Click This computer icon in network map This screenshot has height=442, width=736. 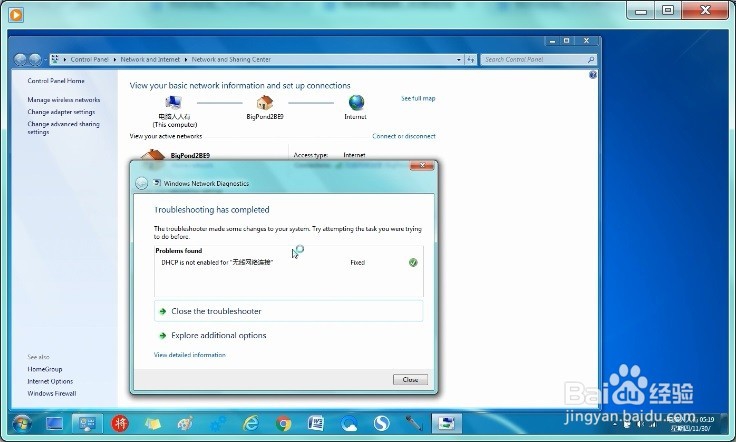(174, 102)
